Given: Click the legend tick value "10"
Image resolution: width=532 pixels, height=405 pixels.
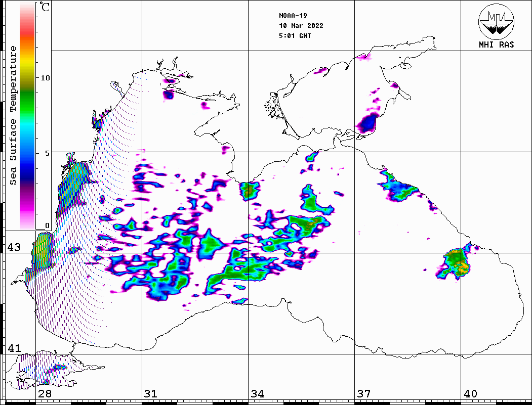Looking at the screenshot, I should (x=45, y=78).
